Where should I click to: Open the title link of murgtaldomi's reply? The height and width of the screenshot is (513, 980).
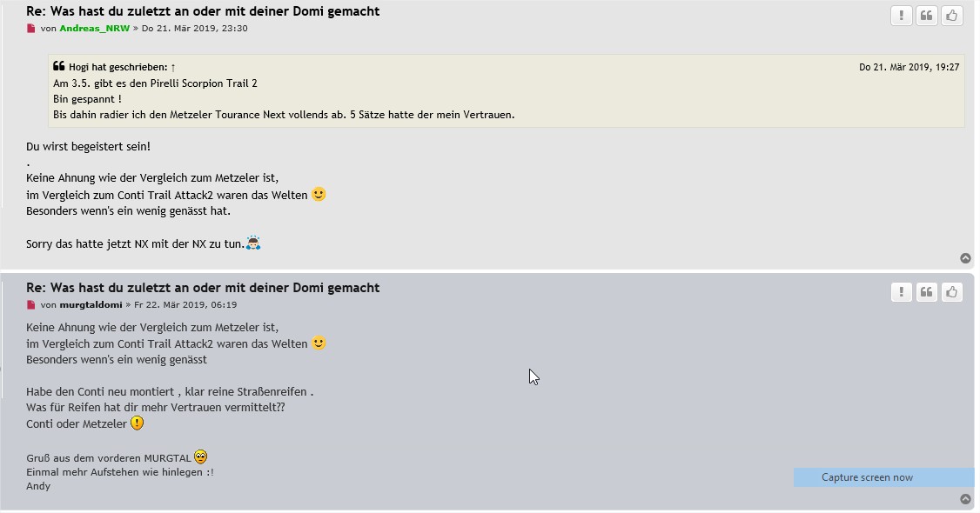(x=203, y=288)
